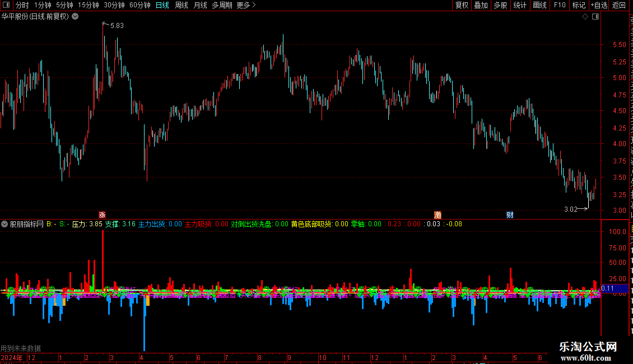
Task: Click the panel layout icon at top-left
Action: [6, 5]
